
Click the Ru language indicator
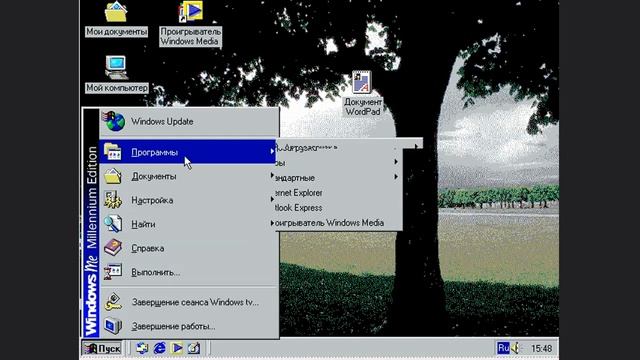(x=503, y=348)
